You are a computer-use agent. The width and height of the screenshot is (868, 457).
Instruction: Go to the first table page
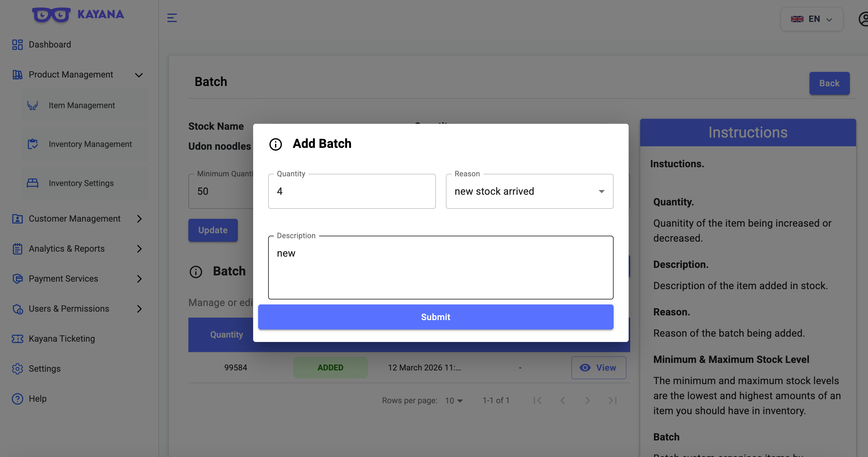point(538,400)
